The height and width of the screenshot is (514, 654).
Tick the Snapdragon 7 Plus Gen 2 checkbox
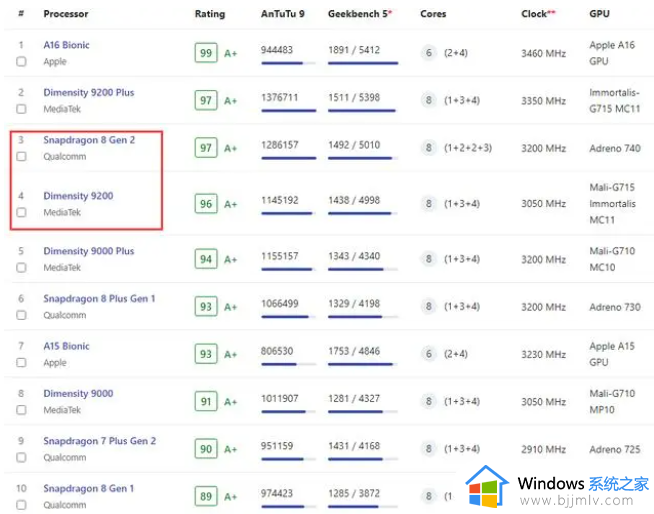(21, 458)
